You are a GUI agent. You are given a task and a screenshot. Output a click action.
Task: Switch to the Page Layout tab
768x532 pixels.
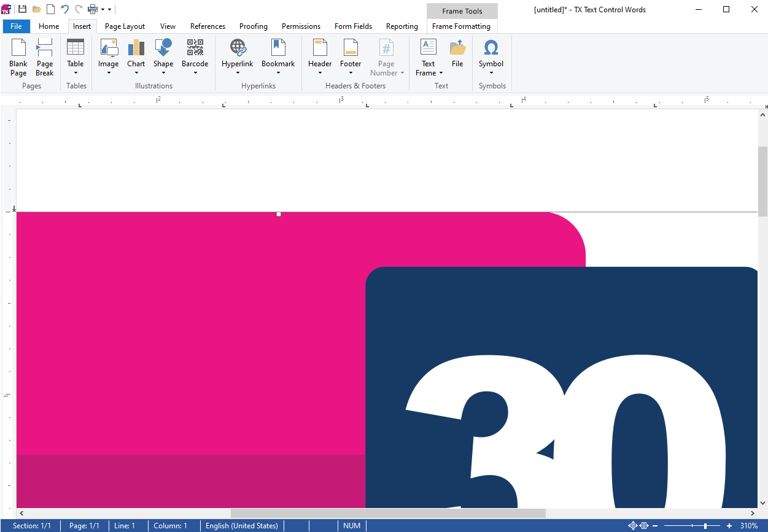[x=125, y=26]
